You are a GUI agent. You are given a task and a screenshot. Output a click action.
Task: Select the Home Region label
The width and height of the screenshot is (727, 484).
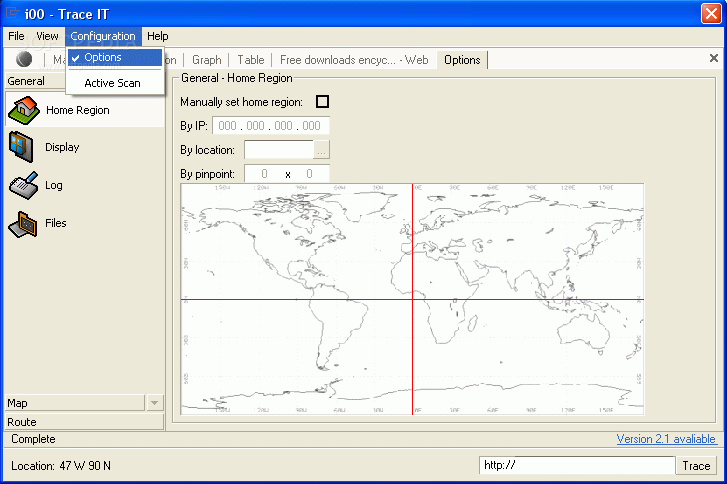(x=78, y=110)
